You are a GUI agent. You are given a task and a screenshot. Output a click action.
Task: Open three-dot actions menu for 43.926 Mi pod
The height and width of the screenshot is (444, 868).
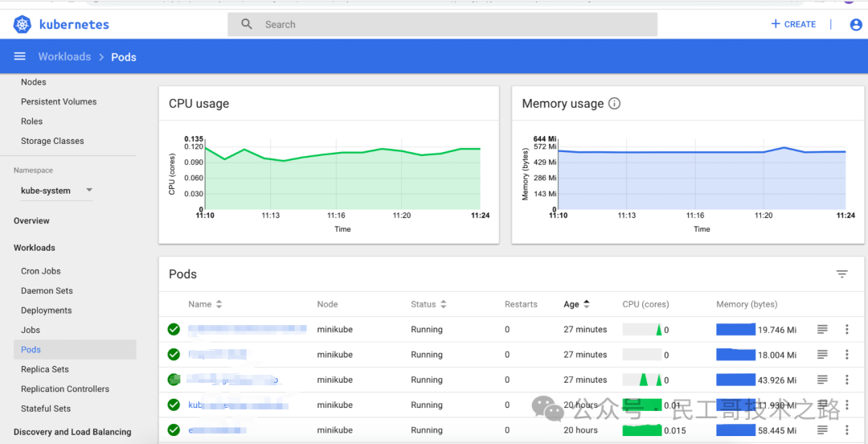point(846,380)
